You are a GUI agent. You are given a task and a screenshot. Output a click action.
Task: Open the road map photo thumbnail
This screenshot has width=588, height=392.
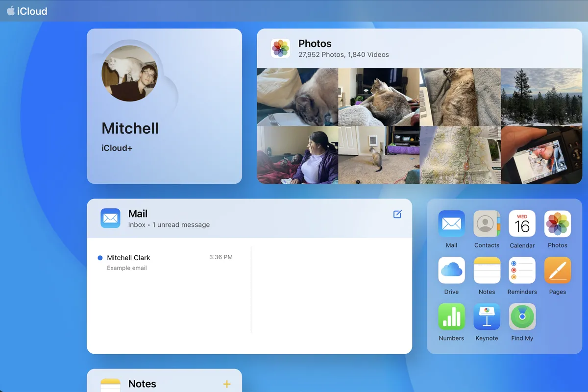point(460,155)
